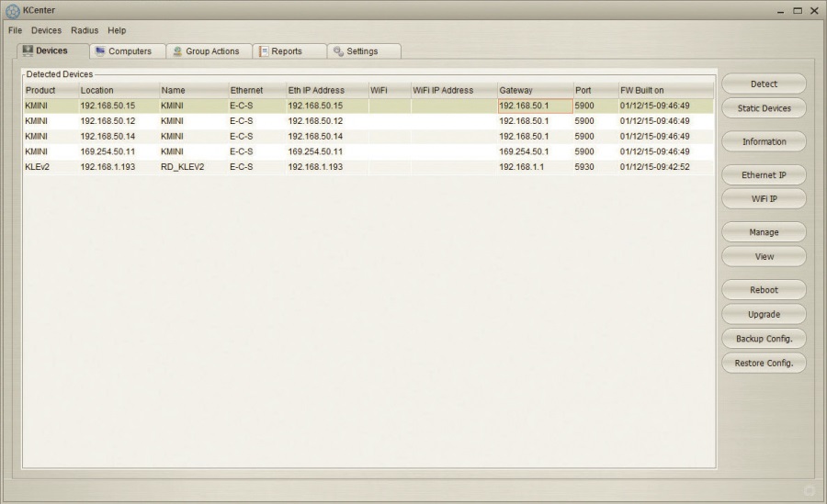
Task: Click the highlighted gateway cell in first row
Action: pyautogui.click(x=536, y=106)
